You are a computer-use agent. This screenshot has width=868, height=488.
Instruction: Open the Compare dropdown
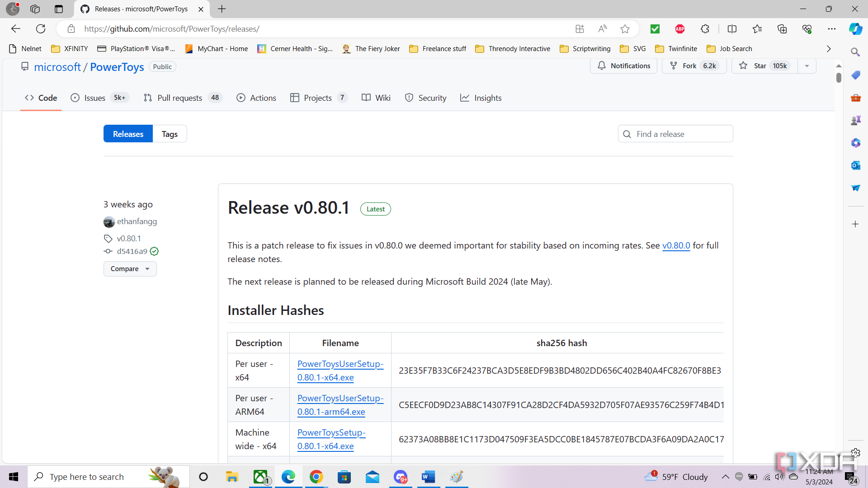click(130, 269)
